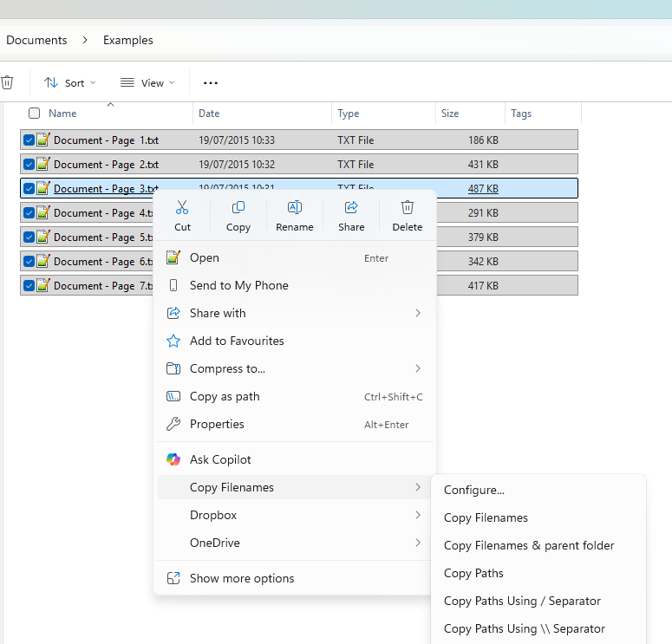Click the Add to Favourites star icon
The image size is (672, 644).
tap(173, 341)
